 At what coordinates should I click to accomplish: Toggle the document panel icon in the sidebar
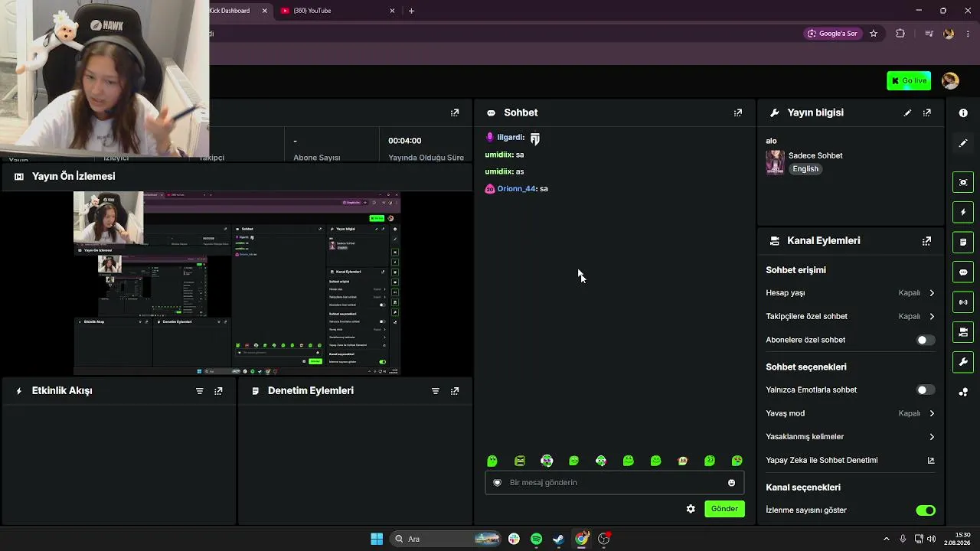pyautogui.click(x=963, y=242)
